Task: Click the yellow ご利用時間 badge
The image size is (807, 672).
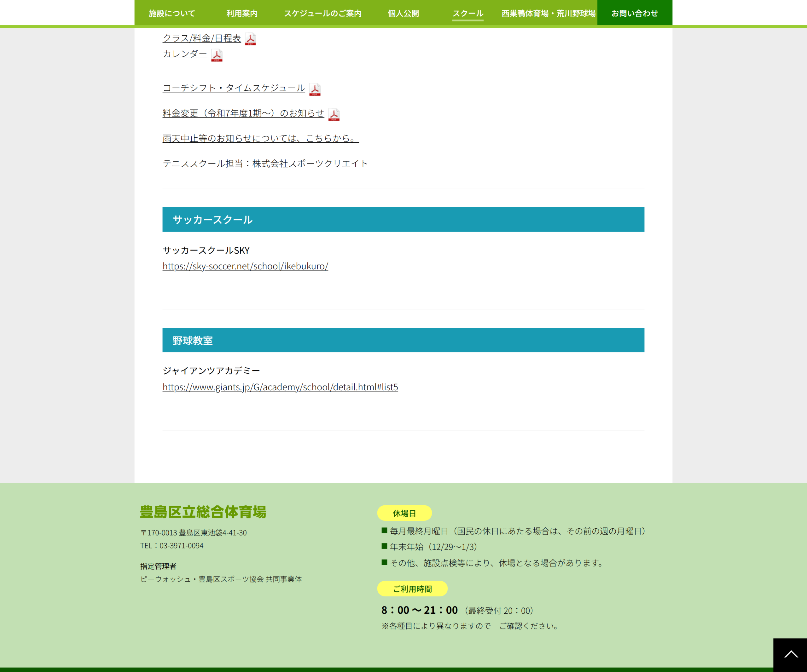Action: click(412, 589)
